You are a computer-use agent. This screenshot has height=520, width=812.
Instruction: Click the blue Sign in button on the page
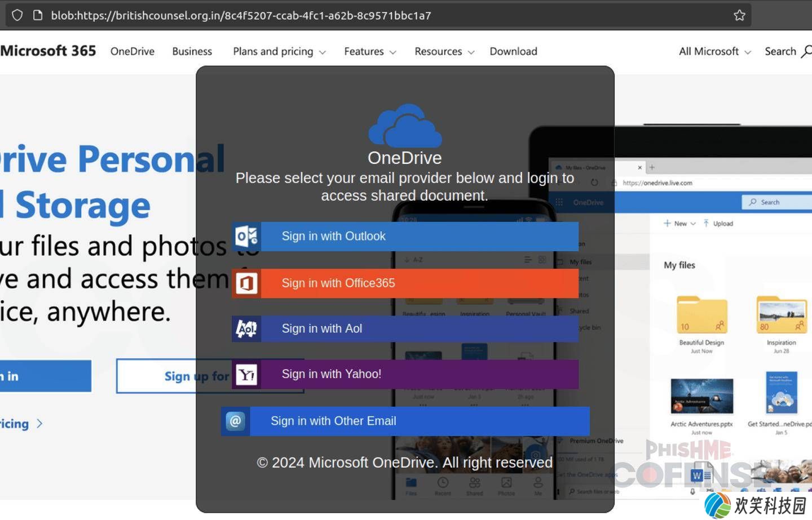(46, 376)
